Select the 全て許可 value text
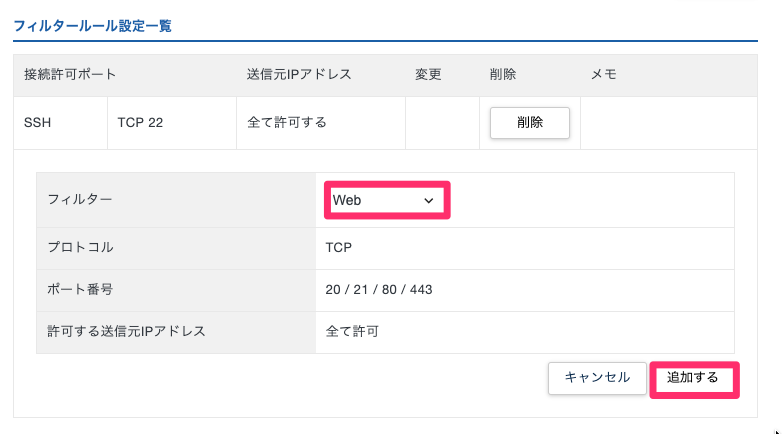The image size is (782, 434). coord(352,331)
